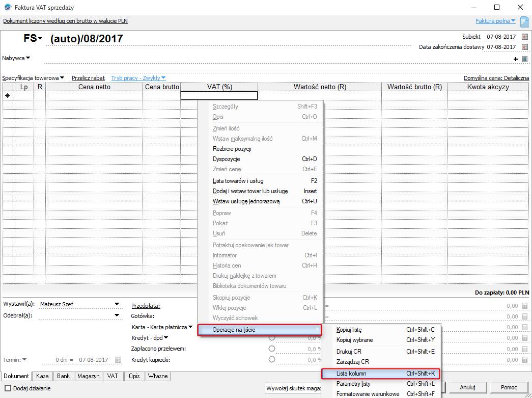Click the plus icon to add Nabywca
This screenshot has height=398, width=532.
coord(516,59)
